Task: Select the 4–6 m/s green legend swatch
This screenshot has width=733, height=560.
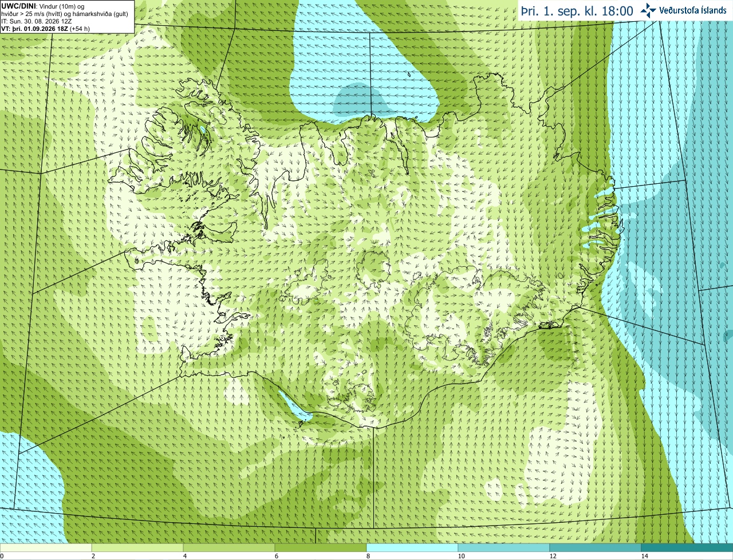Action: click(x=229, y=547)
